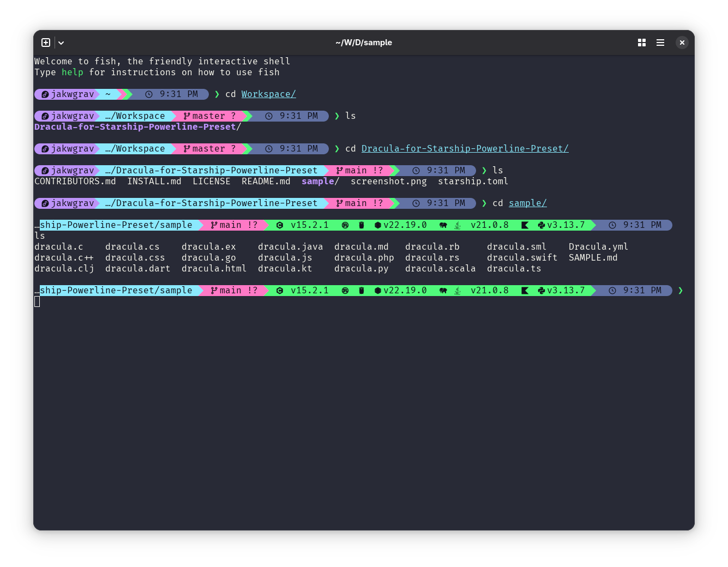
Task: Click the bold purple sample/ directory
Action: tap(321, 182)
